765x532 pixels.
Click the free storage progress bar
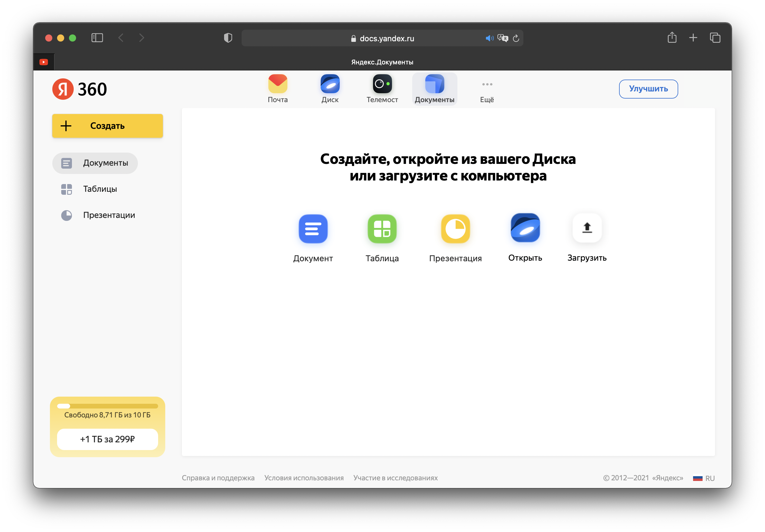click(x=107, y=406)
